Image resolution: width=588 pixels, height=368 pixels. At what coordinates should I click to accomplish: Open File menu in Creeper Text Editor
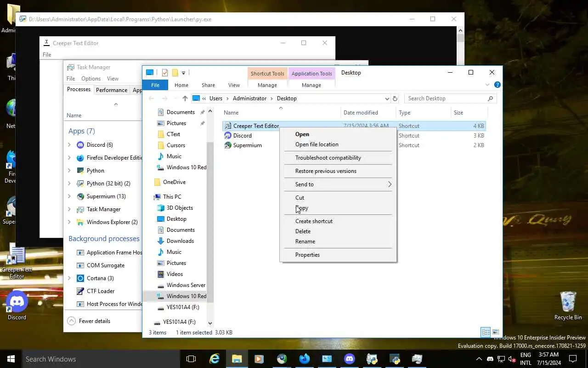47,55
